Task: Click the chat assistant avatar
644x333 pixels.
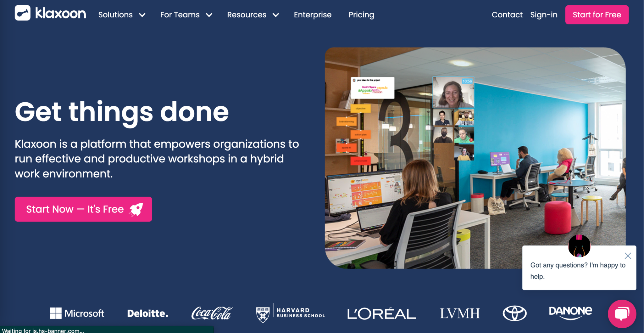Action: click(x=579, y=247)
